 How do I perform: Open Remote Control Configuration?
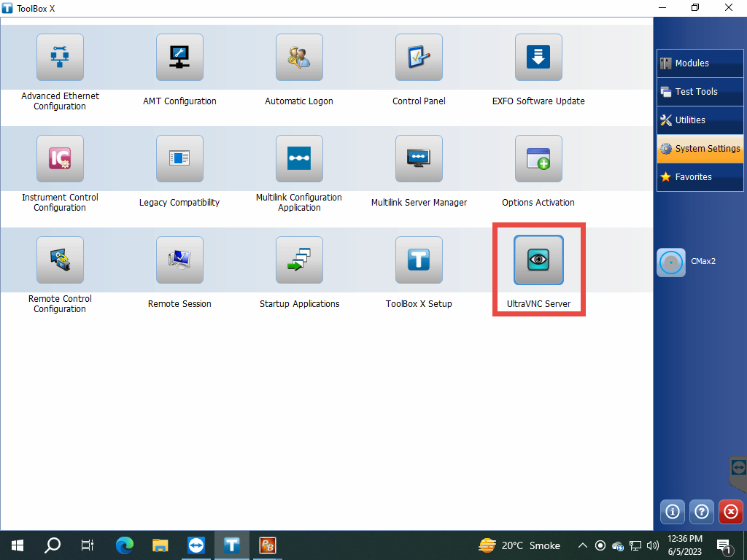(x=60, y=260)
